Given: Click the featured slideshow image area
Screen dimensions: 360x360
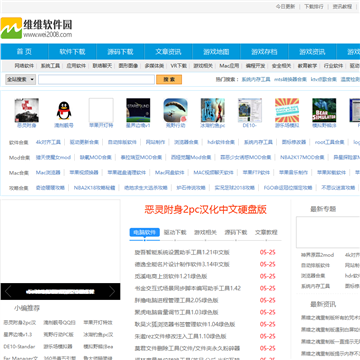Looking at the screenshot, I should tap(60, 241).
